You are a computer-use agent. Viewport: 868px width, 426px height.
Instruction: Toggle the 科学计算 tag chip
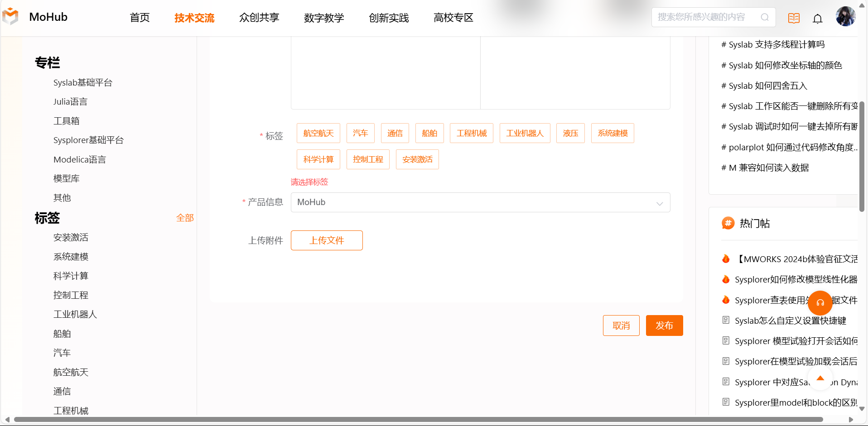[x=318, y=159]
